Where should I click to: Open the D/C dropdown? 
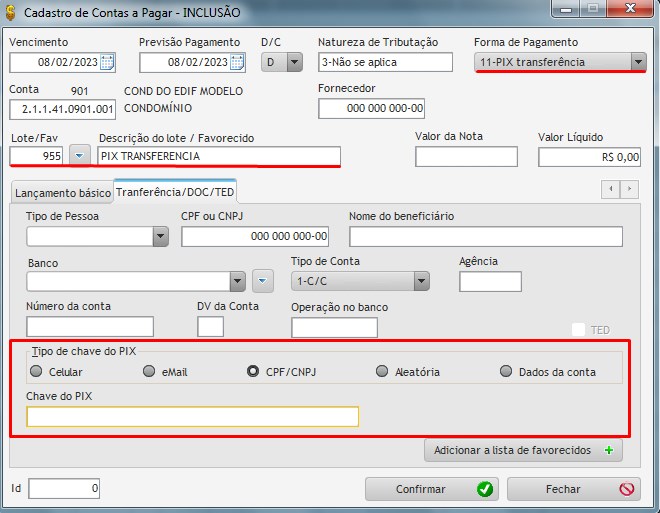click(x=294, y=62)
